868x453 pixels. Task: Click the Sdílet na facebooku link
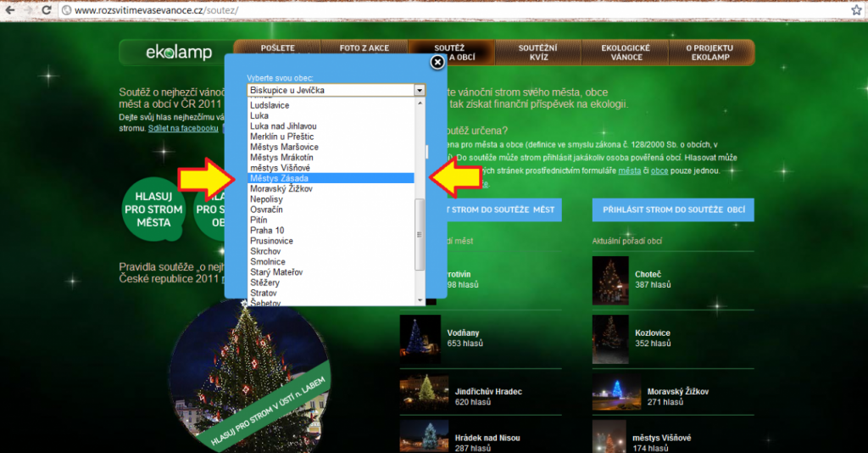[x=183, y=128]
